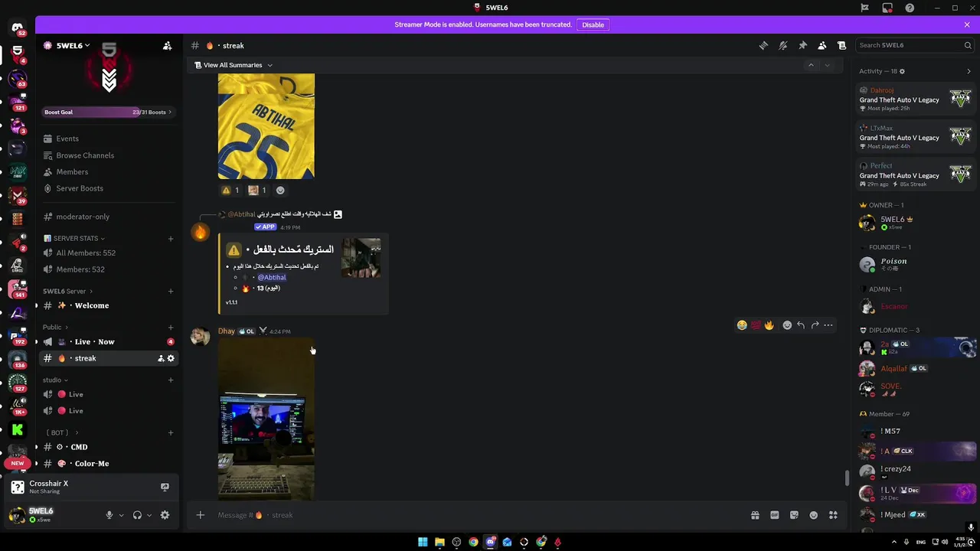The width and height of the screenshot is (980, 551).
Task: Open the moderator-only channel
Action: 109,217
